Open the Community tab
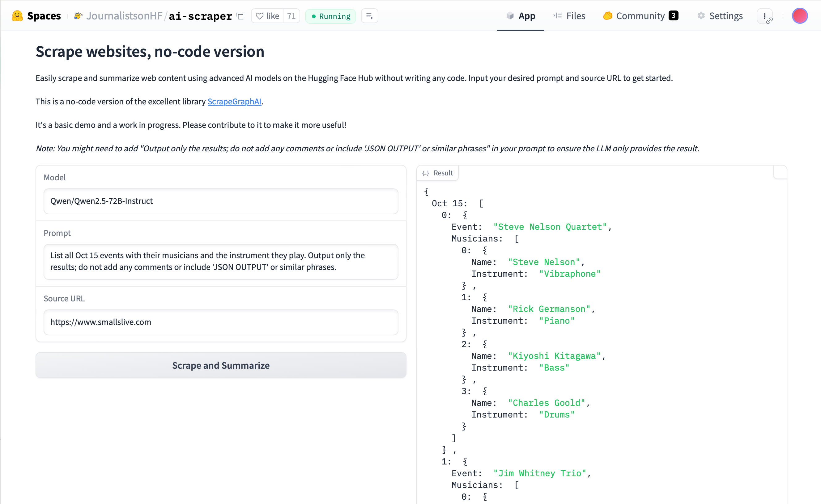821x504 pixels. 640,16
